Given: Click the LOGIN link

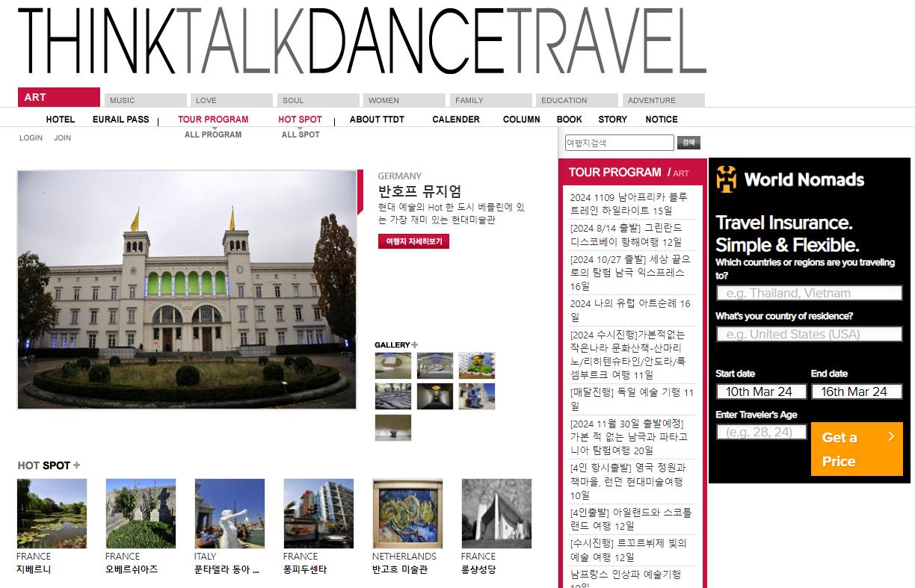Looking at the screenshot, I should [x=31, y=138].
